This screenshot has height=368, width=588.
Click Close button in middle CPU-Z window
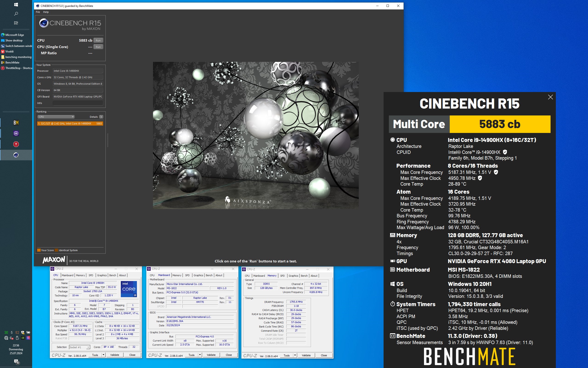[x=229, y=355]
